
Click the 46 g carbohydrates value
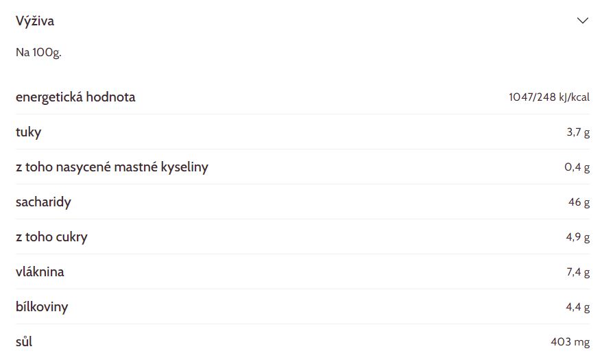click(579, 202)
